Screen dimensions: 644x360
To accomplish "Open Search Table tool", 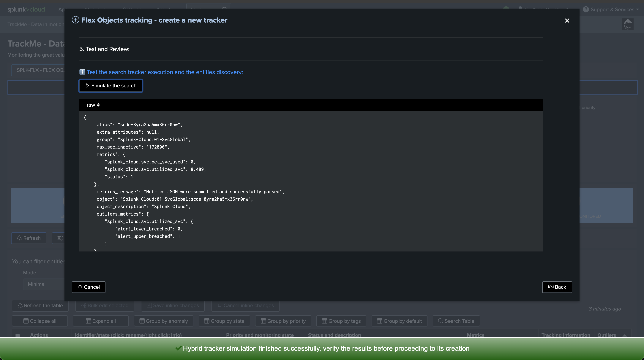I will point(456,321).
